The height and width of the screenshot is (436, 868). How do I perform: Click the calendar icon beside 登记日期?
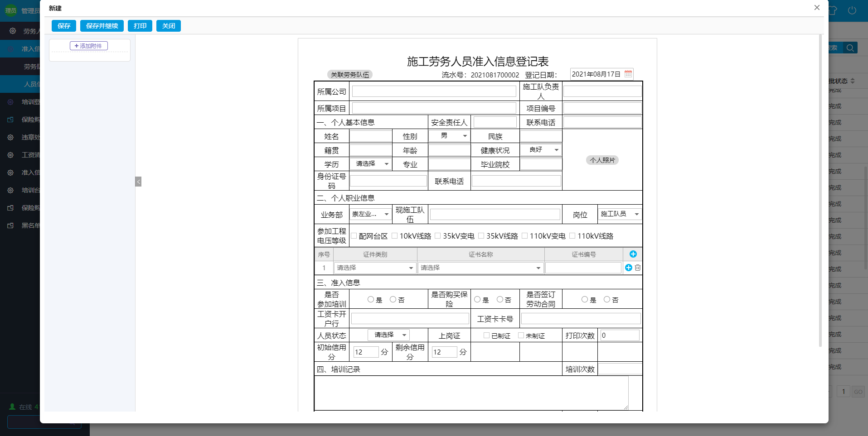pos(628,73)
